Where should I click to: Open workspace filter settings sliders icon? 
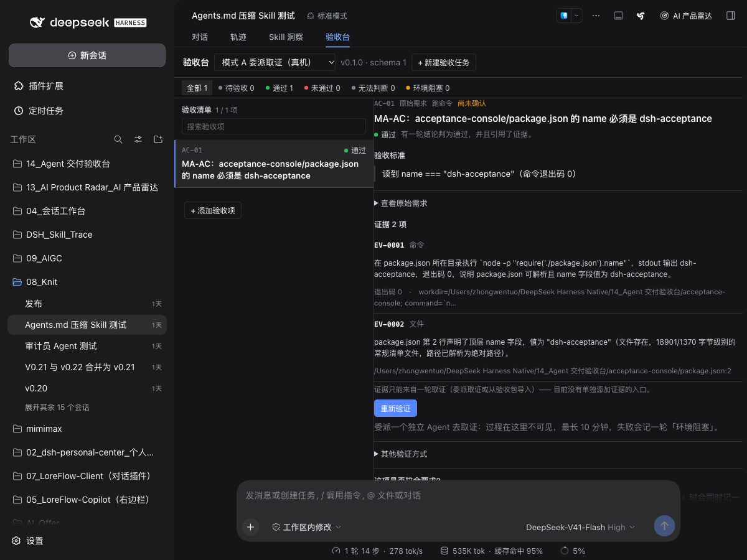[138, 139]
